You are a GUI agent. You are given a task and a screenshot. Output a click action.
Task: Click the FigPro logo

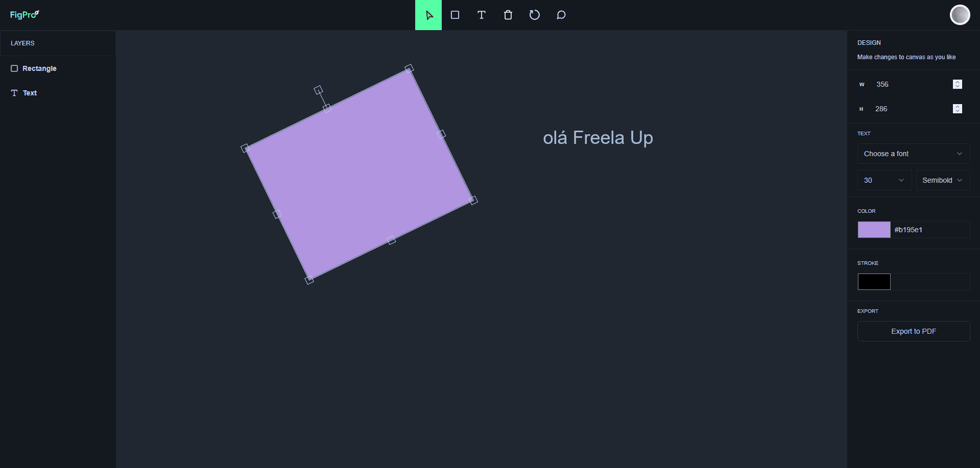pyautogui.click(x=25, y=15)
